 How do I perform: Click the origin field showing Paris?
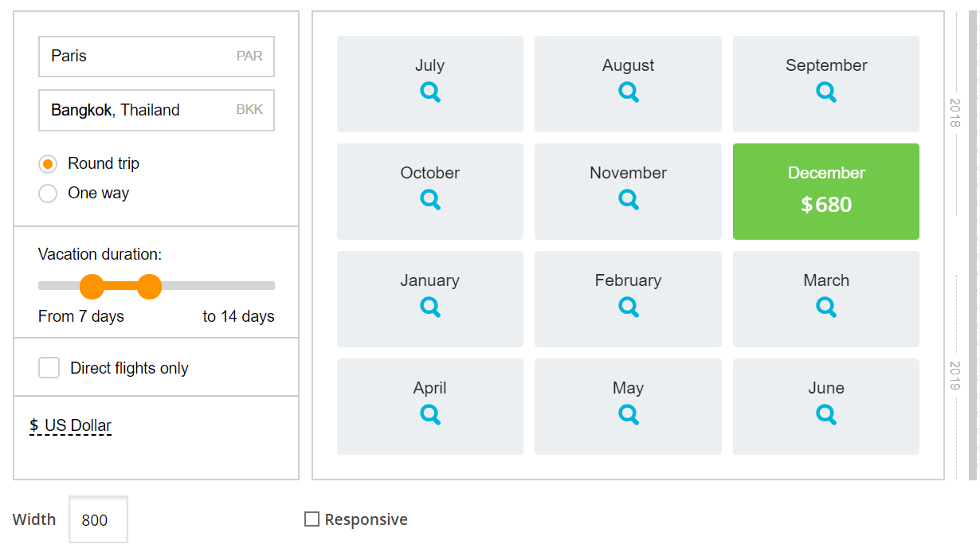[156, 57]
